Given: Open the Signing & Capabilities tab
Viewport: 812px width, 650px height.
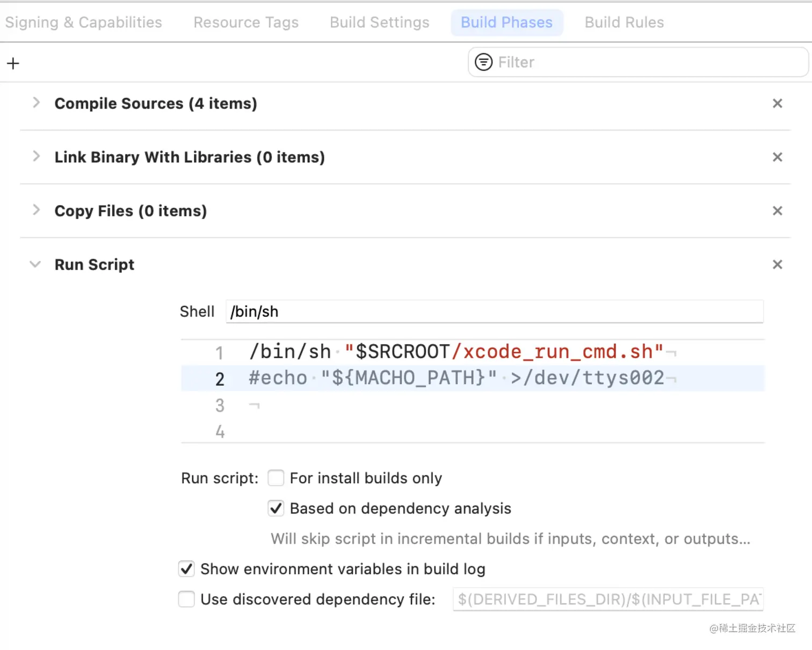Looking at the screenshot, I should click(83, 23).
